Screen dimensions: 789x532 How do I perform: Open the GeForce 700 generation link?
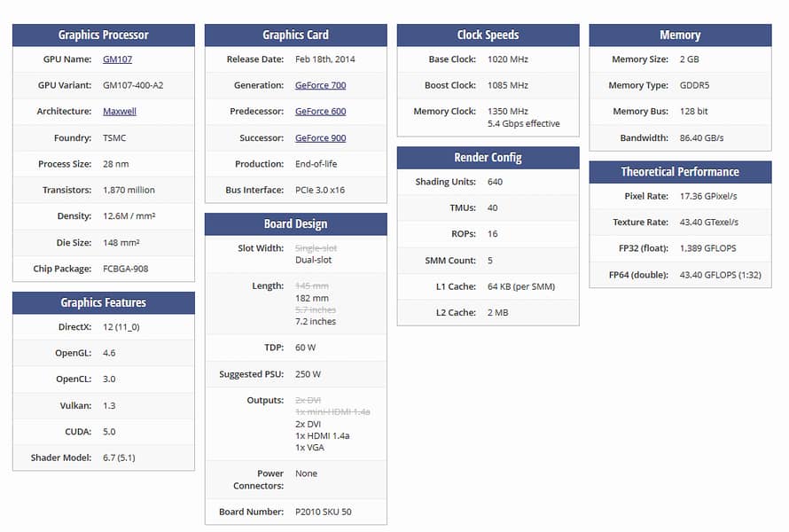(x=320, y=85)
